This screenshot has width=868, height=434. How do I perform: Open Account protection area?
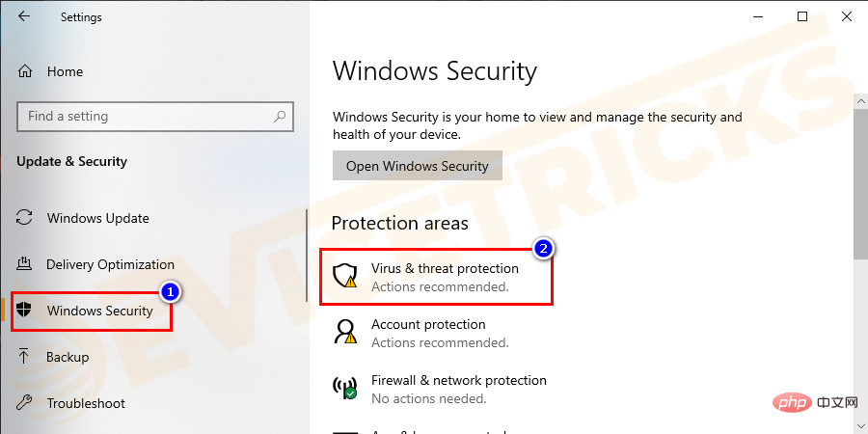[x=428, y=325]
